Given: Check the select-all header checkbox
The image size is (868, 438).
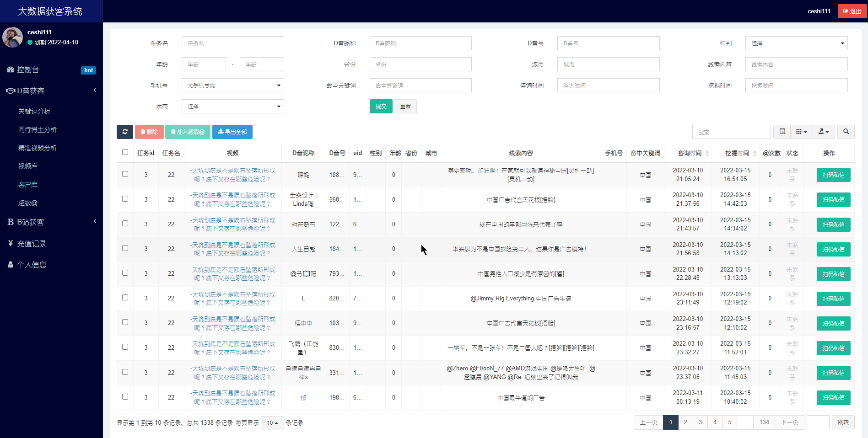Looking at the screenshot, I should pos(125,152).
